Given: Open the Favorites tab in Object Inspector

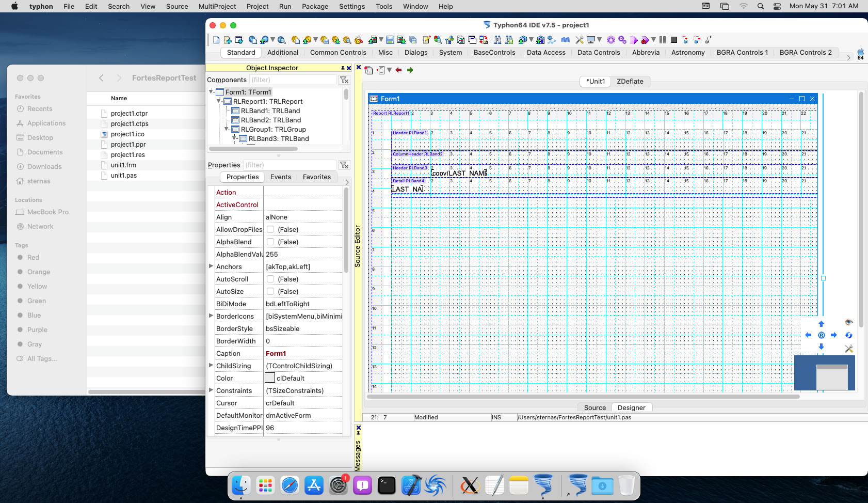Looking at the screenshot, I should pyautogui.click(x=317, y=177).
